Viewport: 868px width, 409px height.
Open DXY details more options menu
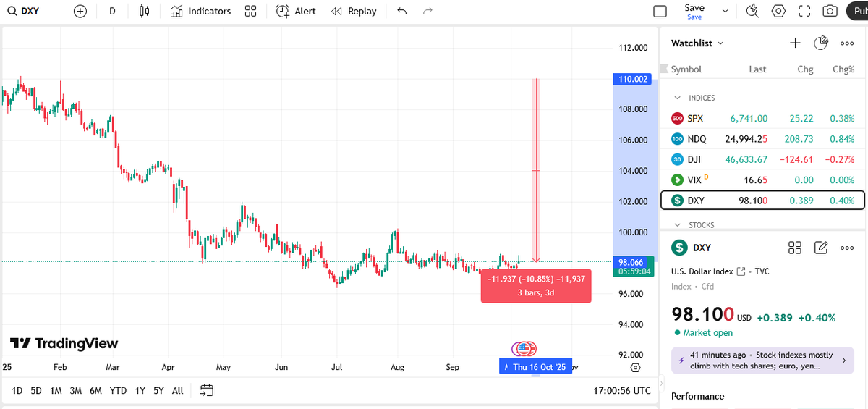pos(847,248)
